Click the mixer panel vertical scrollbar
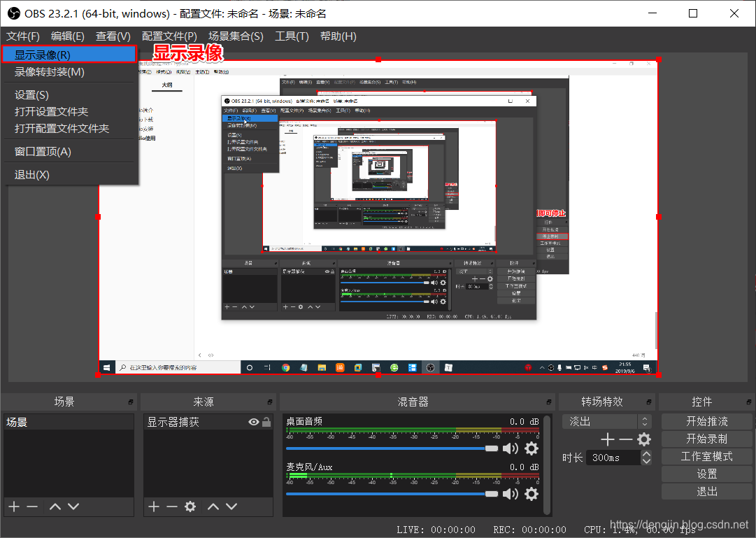Image resolution: width=756 pixels, height=538 pixels. click(547, 465)
